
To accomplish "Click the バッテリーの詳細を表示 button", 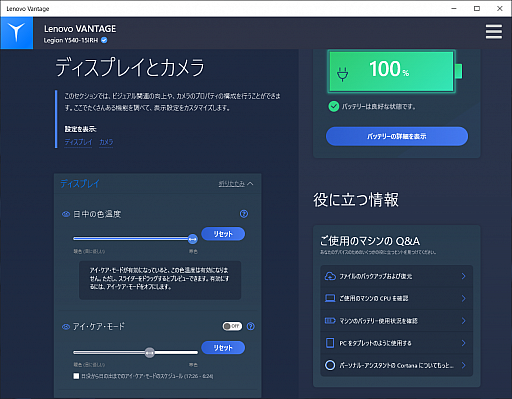I will [397, 136].
